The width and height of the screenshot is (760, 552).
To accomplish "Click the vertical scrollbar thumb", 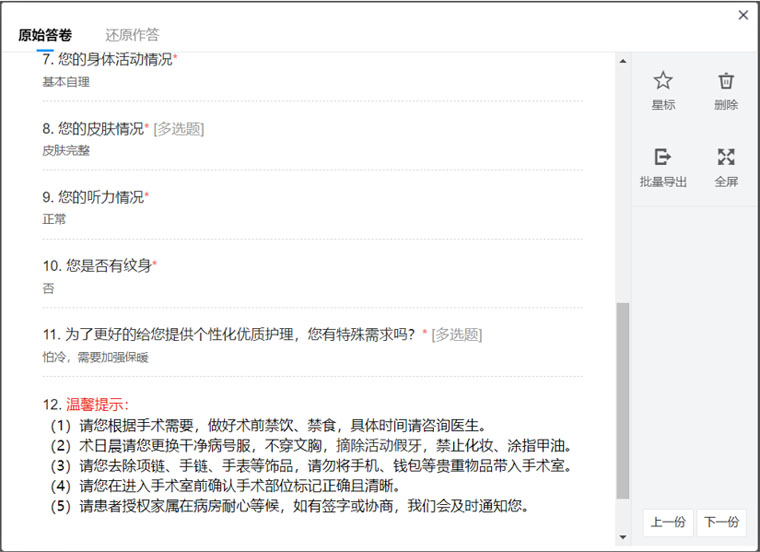I will coord(623,400).
